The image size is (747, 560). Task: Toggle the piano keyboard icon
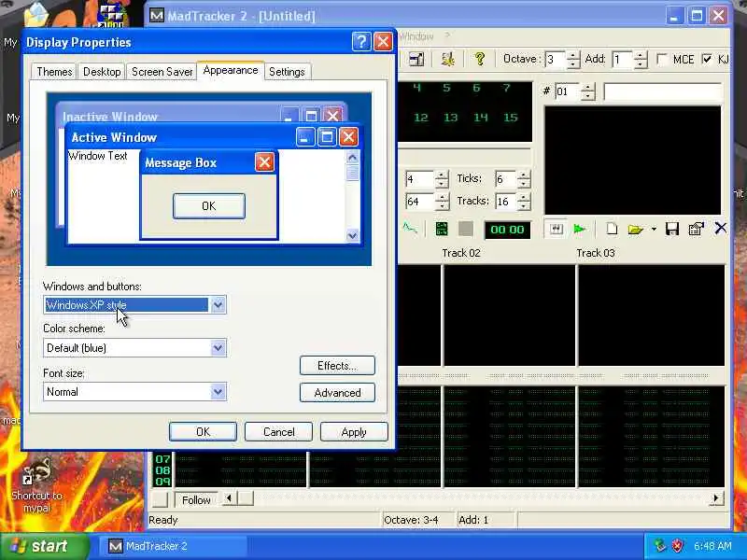click(x=556, y=230)
